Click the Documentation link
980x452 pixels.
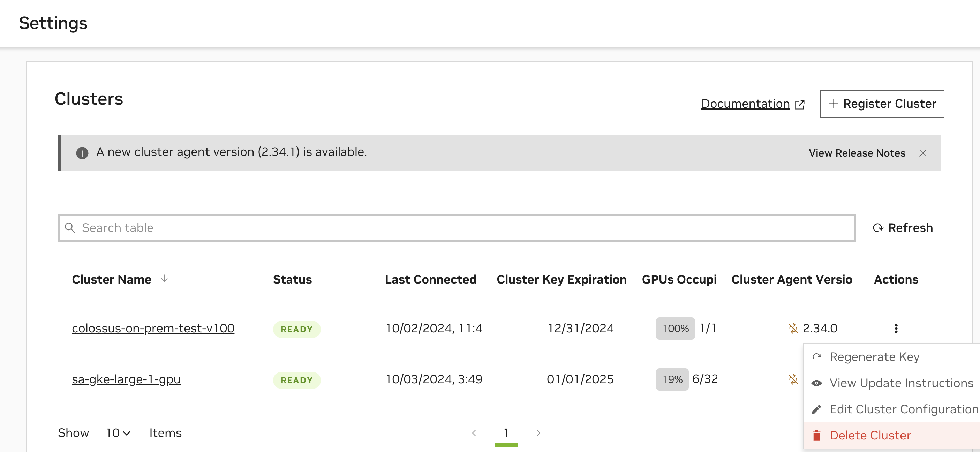click(x=745, y=103)
